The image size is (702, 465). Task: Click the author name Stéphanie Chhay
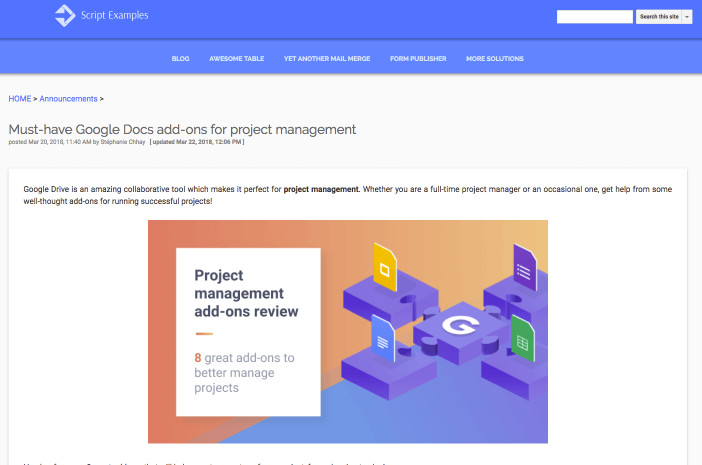coord(123,142)
